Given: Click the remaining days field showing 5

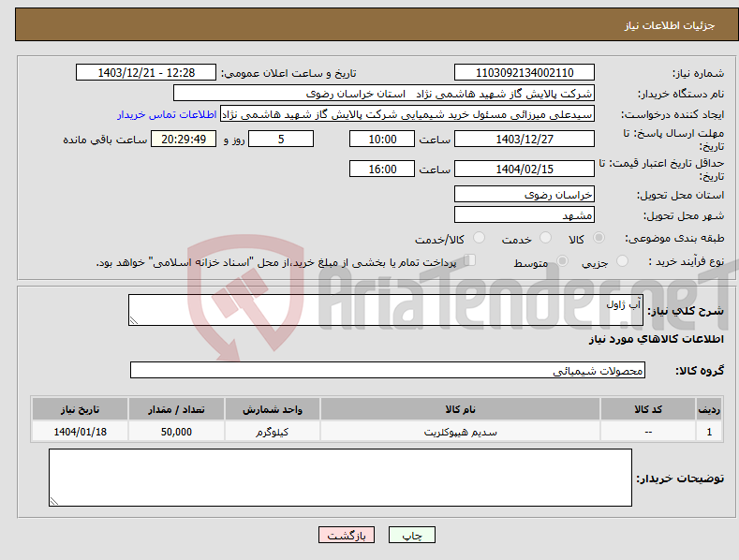Looking at the screenshot, I should pyautogui.click(x=281, y=139).
